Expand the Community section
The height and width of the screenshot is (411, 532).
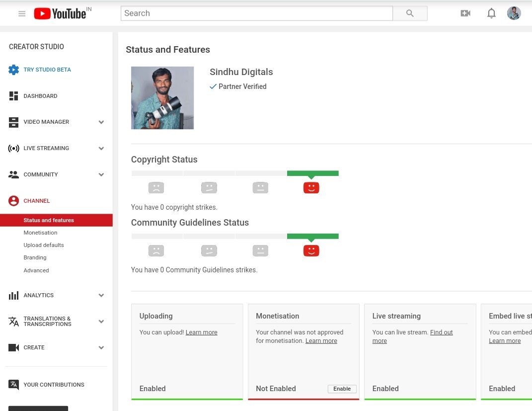pyautogui.click(x=101, y=174)
